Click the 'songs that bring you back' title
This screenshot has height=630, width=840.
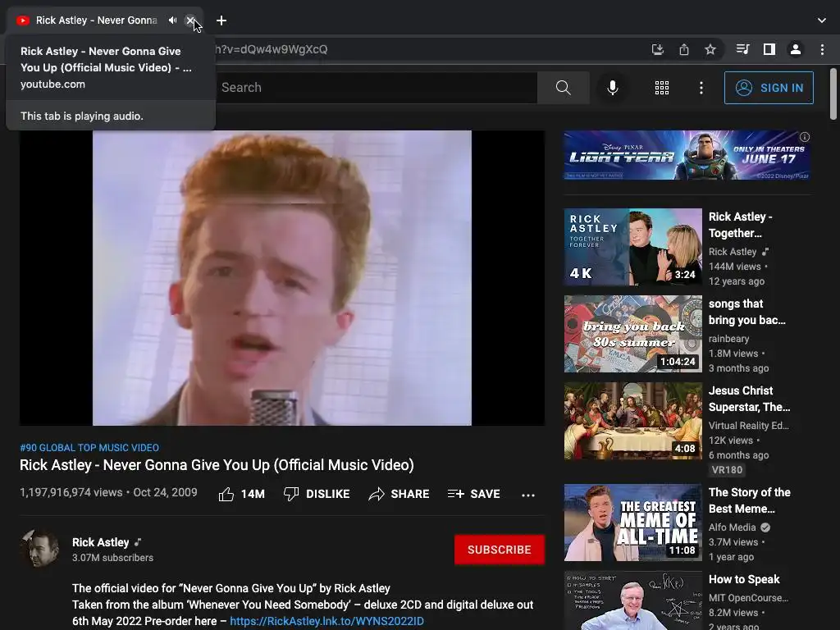(746, 312)
